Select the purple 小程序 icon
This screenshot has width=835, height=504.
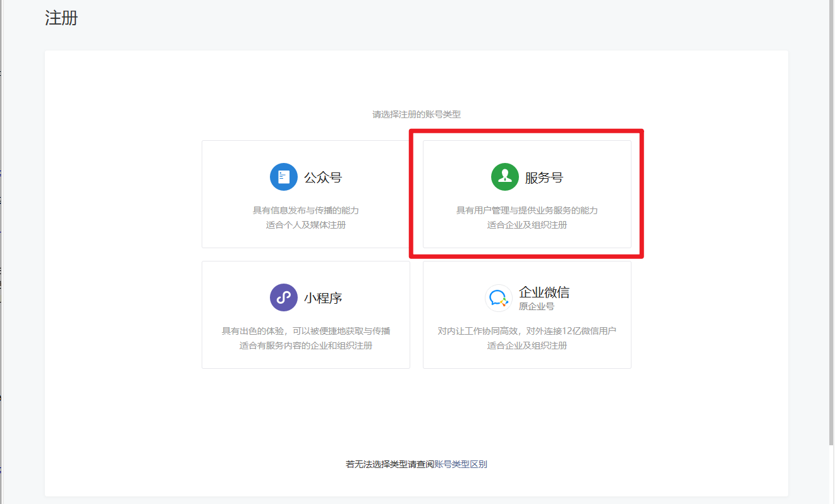(x=283, y=297)
